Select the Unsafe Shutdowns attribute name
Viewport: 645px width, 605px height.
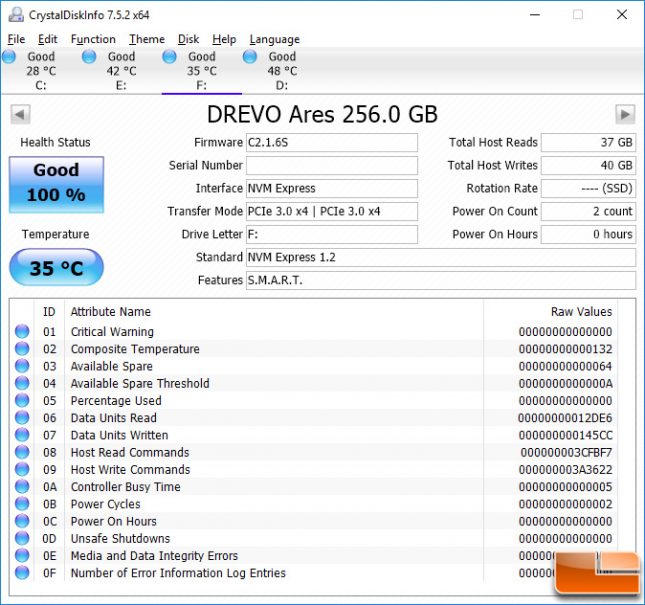[120, 539]
